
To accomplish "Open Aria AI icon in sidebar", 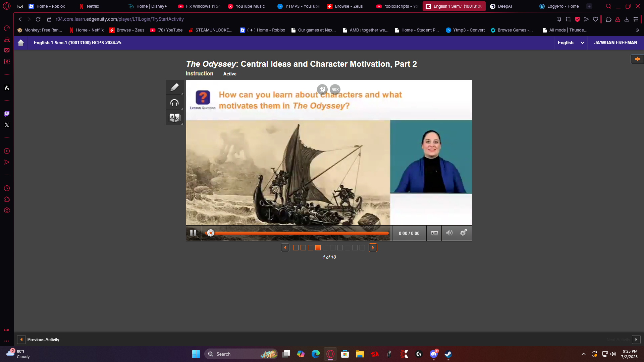I will pos(7,88).
